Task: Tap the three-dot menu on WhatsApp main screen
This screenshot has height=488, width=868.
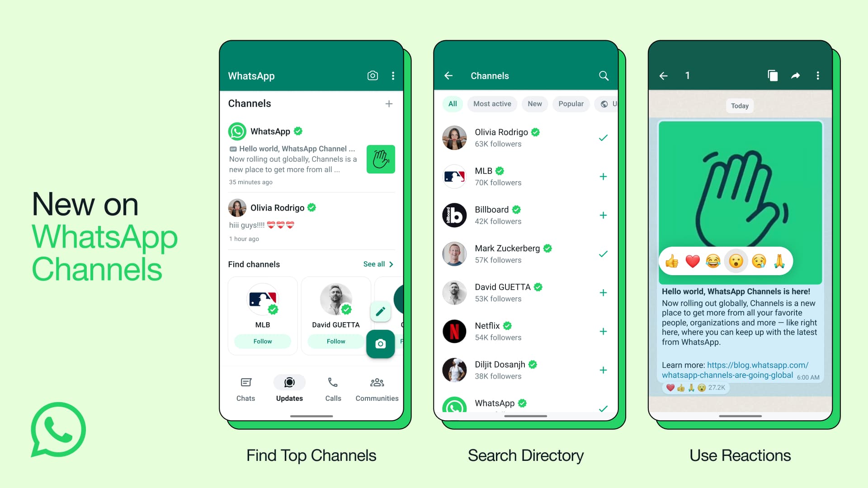Action: [393, 75]
